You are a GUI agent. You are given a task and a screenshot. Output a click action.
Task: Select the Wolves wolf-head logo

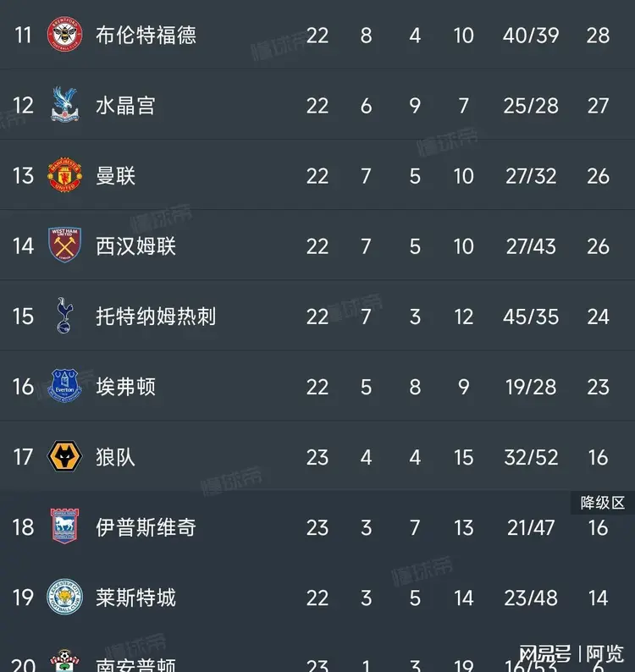[x=64, y=457]
